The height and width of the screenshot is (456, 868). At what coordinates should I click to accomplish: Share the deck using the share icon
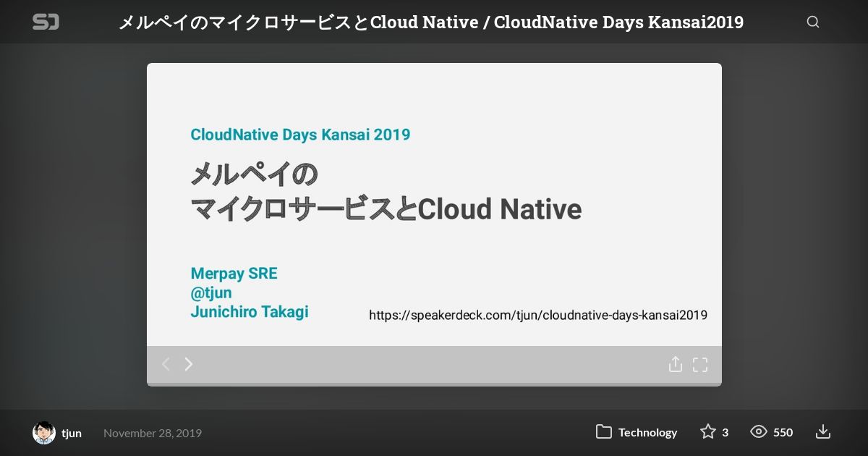(676, 364)
